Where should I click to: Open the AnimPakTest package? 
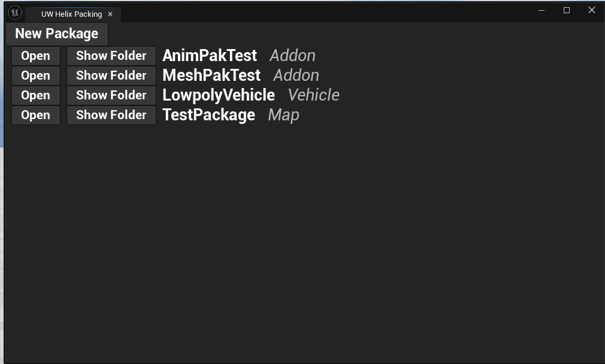pyautogui.click(x=36, y=56)
